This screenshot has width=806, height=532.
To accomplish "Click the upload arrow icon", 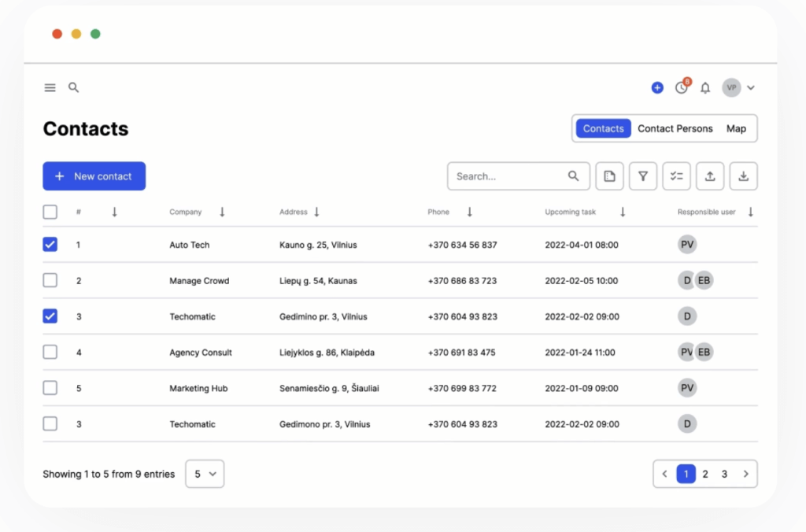I will click(x=710, y=176).
